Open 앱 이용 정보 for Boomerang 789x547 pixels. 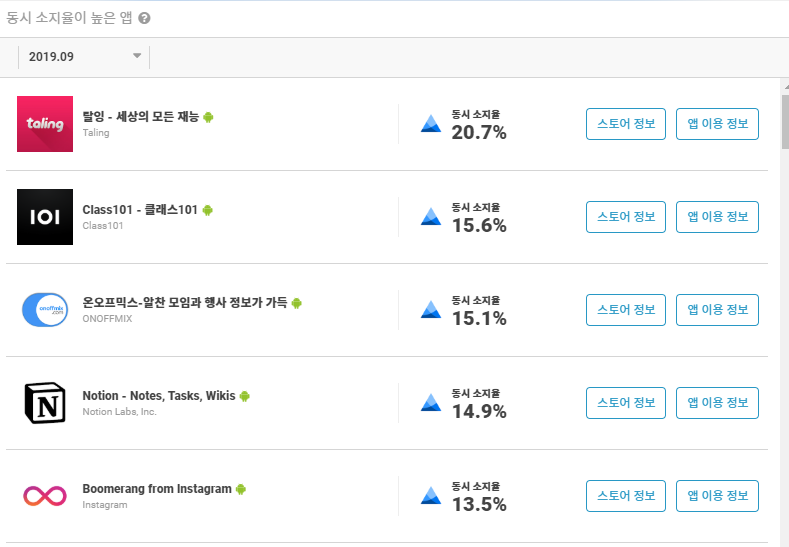click(718, 496)
